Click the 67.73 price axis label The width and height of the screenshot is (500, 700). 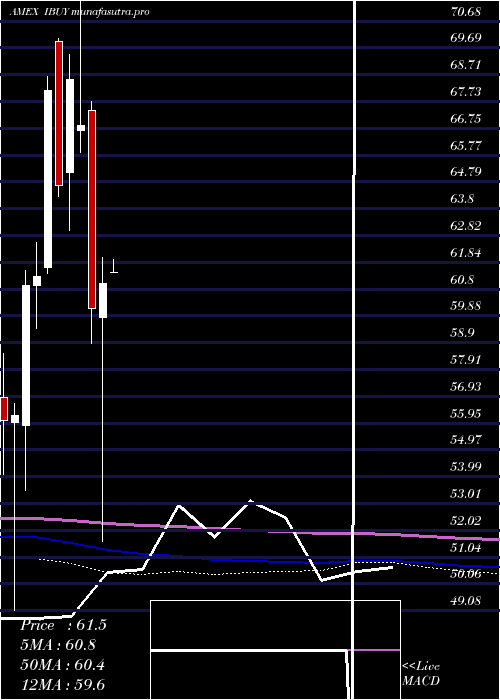(466, 92)
